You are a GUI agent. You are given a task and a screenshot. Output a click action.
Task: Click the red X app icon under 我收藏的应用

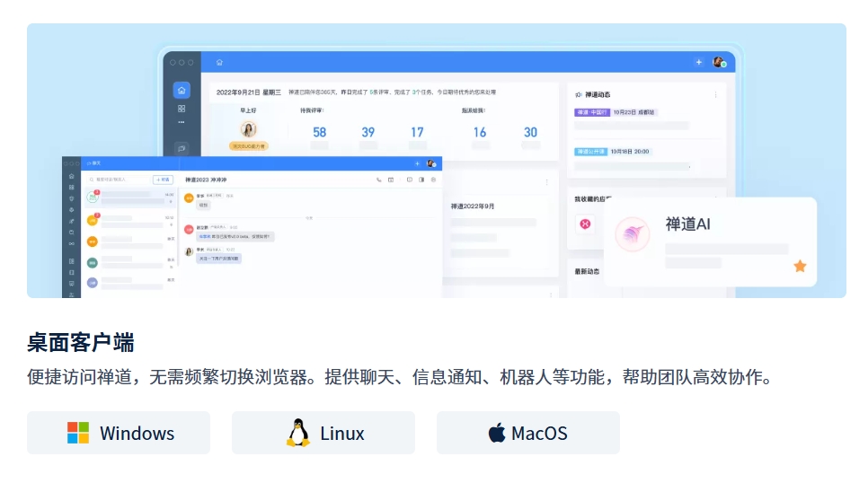point(585,224)
